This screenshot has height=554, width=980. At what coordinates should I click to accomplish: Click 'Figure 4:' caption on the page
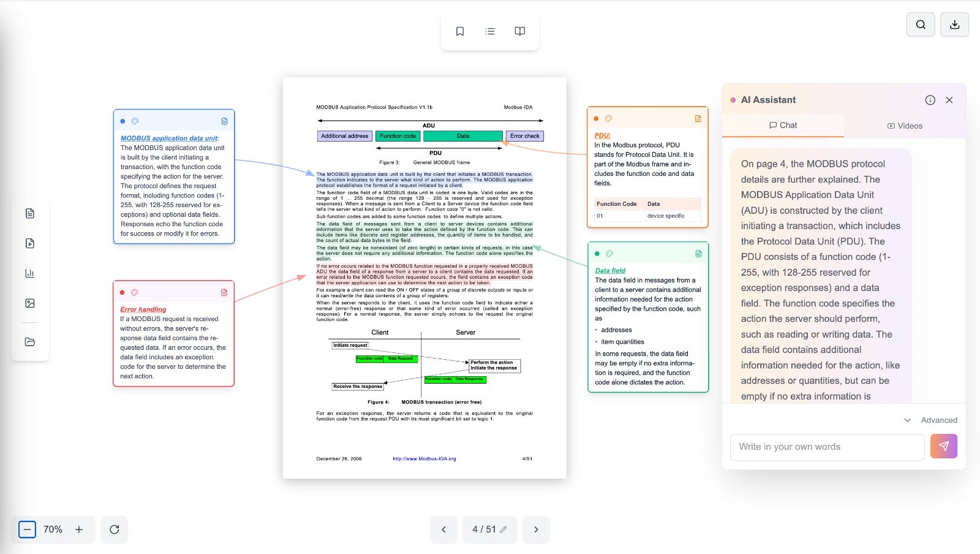click(379, 402)
